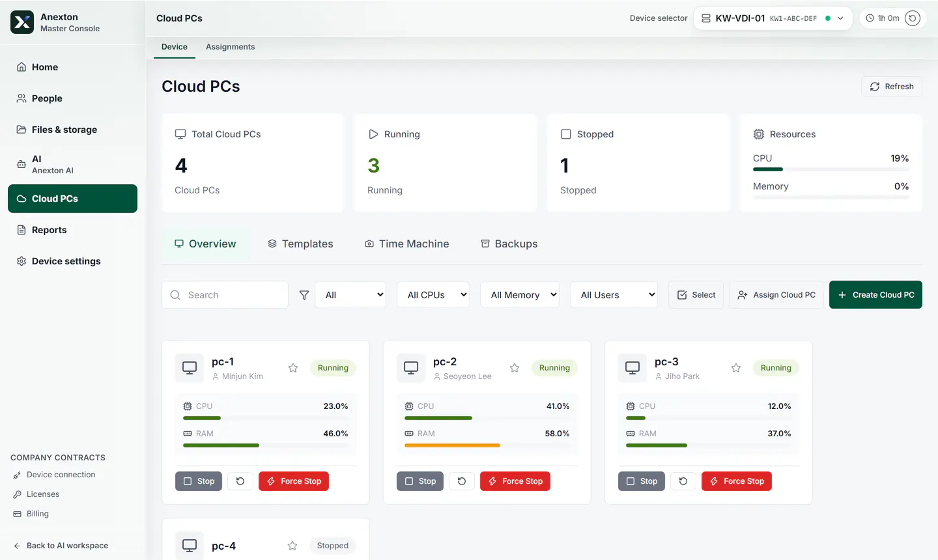Force Stop the pc-2 machine
The width and height of the screenshot is (938, 560).
[515, 481]
